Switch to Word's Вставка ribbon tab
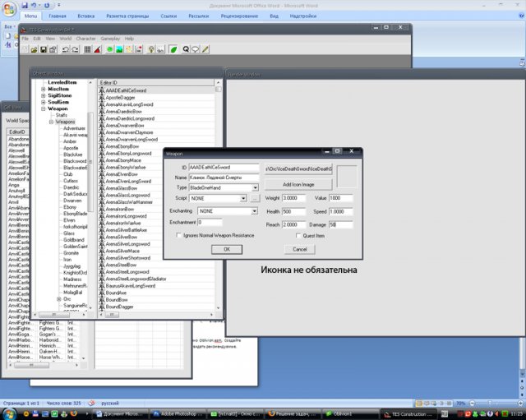The width and height of the screenshot is (526, 420). pyautogui.click(x=85, y=16)
